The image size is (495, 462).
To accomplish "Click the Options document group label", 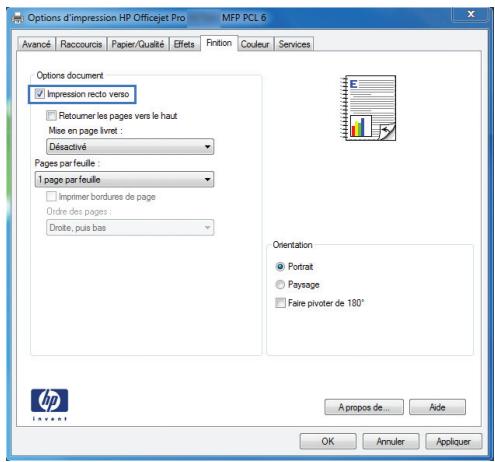I will coord(70,75).
